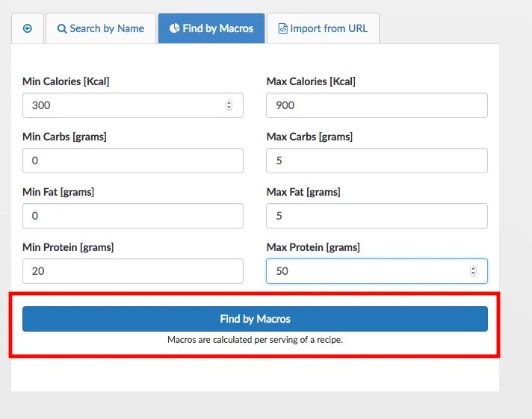This screenshot has width=532, height=419.
Task: Click inside the Max Fat grams field
Action: click(x=377, y=216)
